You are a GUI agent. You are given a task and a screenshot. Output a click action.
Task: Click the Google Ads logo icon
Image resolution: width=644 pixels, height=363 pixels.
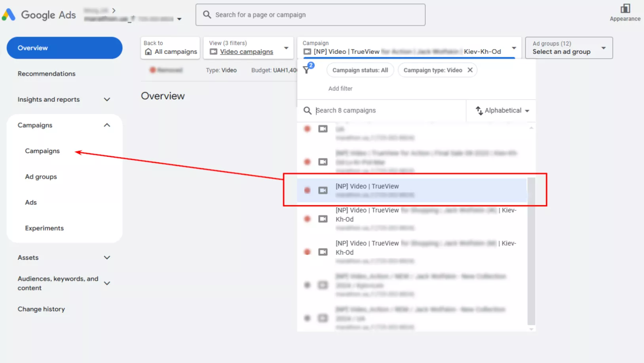9,15
